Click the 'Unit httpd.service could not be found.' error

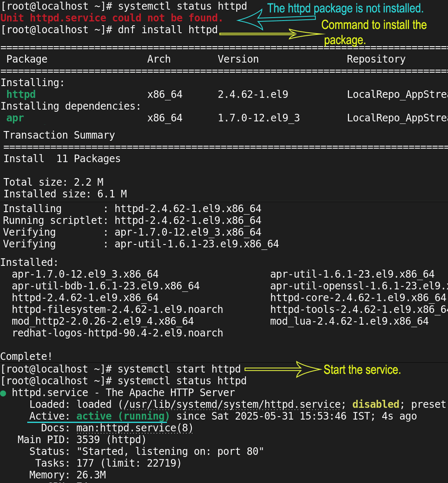tap(112, 18)
